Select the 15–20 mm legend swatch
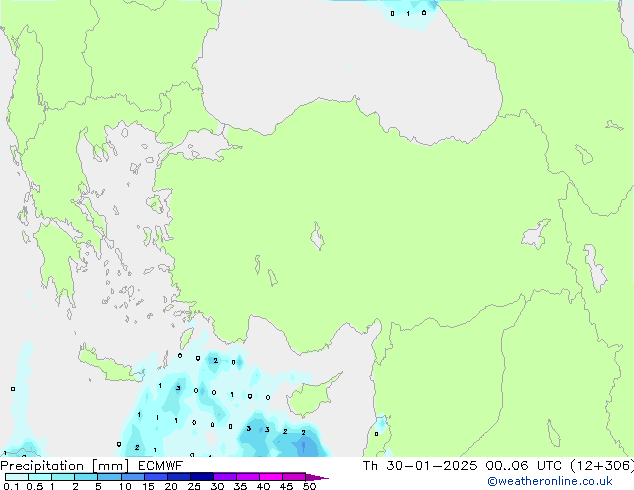The image size is (634, 490). click(156, 477)
